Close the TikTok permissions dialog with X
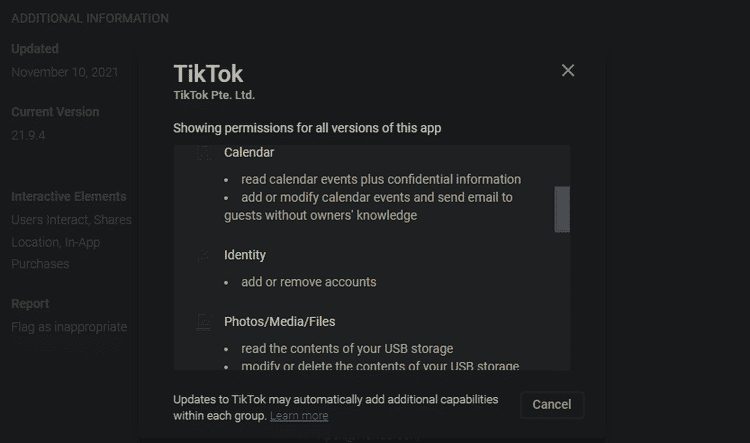Screen dimensions: 750x443 (568, 71)
